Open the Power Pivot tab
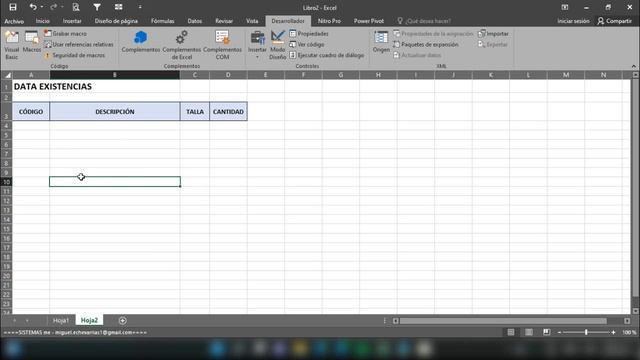The height and width of the screenshot is (360, 640). pos(369,21)
